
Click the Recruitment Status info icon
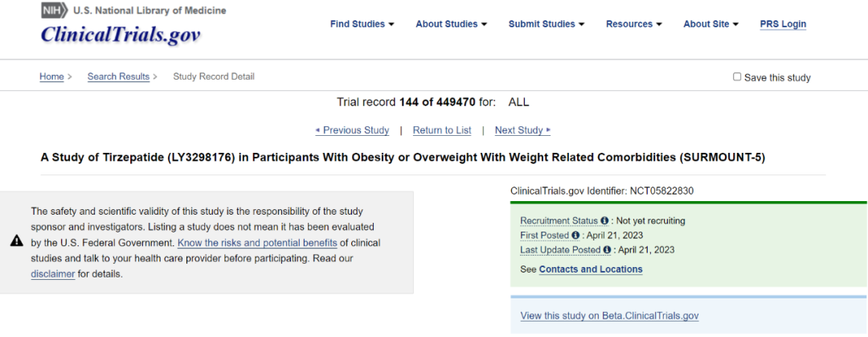coord(604,220)
